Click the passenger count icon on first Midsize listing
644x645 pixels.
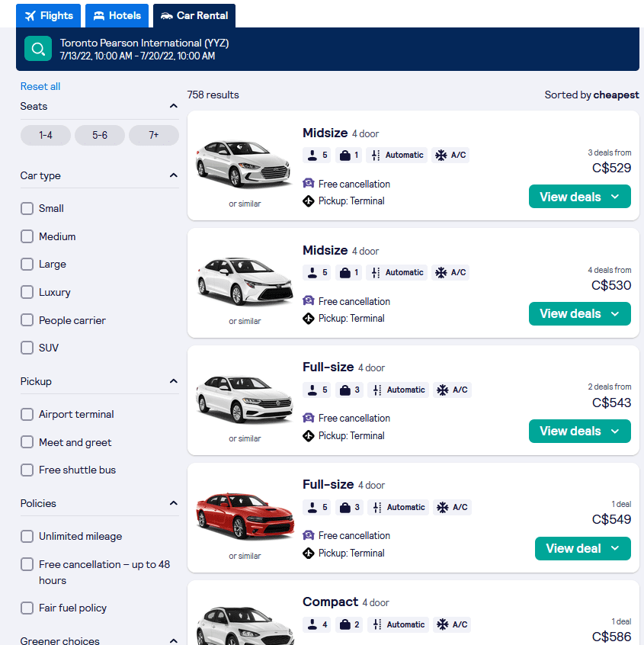pyautogui.click(x=312, y=155)
